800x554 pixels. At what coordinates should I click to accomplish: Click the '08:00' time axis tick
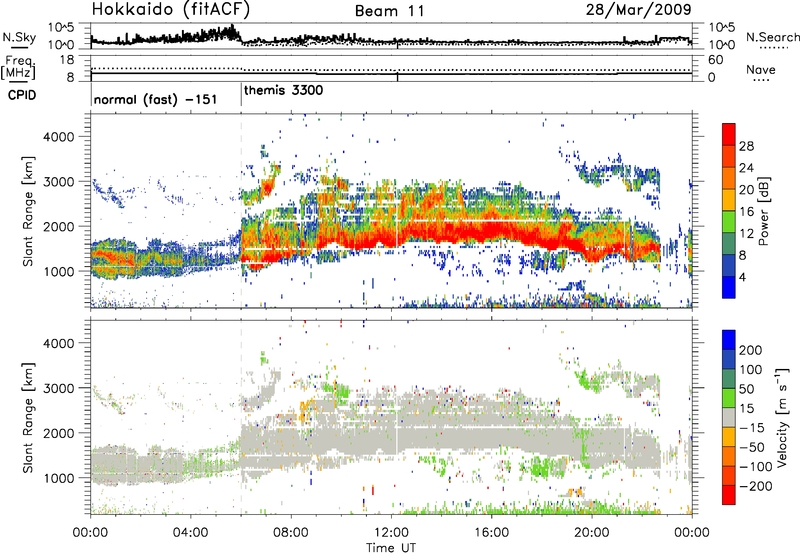291,532
